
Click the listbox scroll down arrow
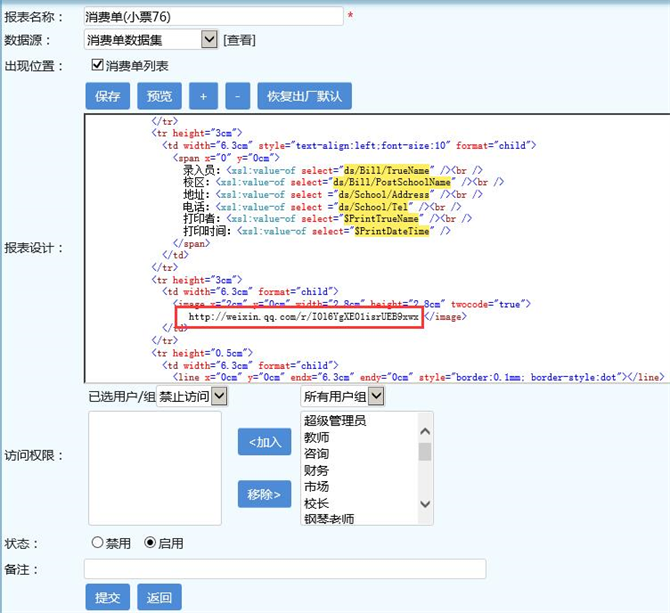coord(425,504)
